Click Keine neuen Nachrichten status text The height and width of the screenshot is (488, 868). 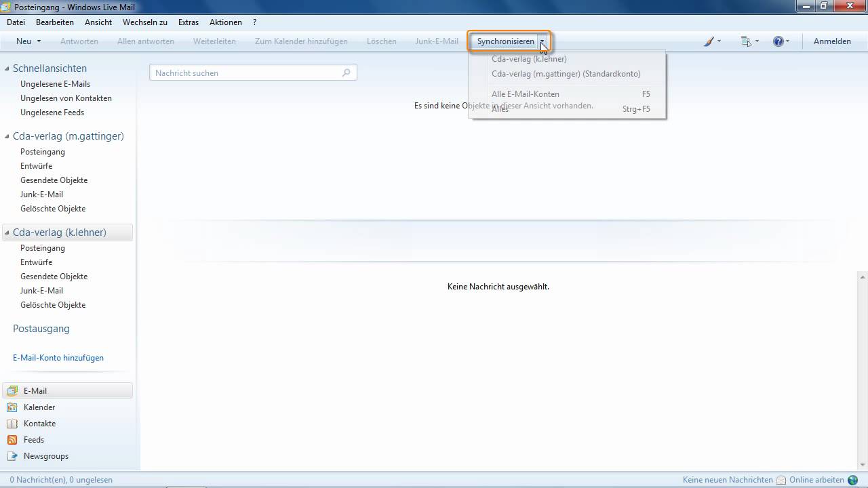[x=728, y=480]
